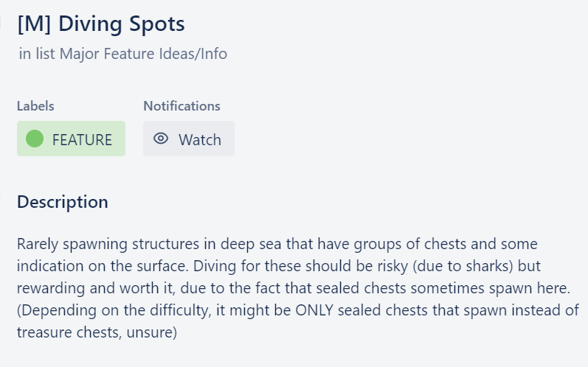Click '(due to sharks)' in description

click(463, 266)
